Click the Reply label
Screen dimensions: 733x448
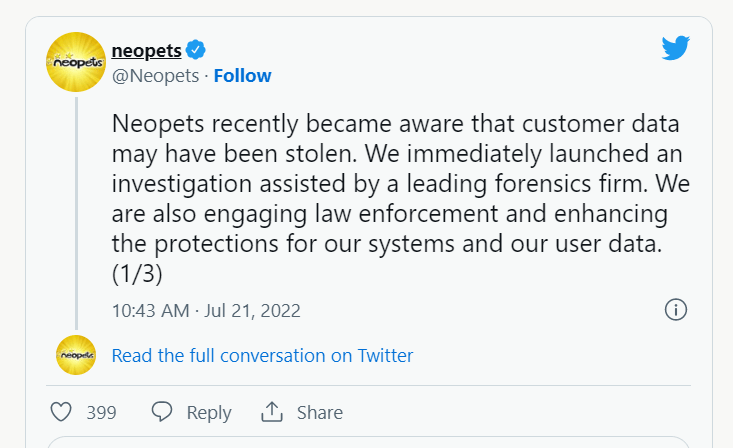point(208,413)
